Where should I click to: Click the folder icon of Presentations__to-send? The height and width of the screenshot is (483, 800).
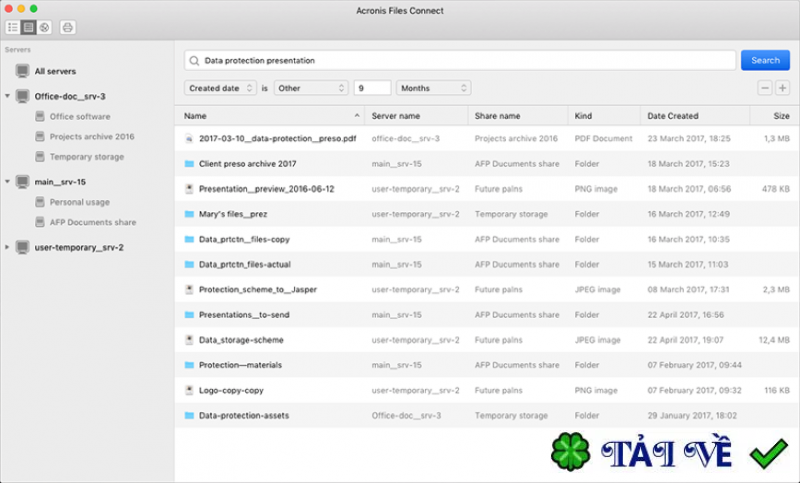189,315
